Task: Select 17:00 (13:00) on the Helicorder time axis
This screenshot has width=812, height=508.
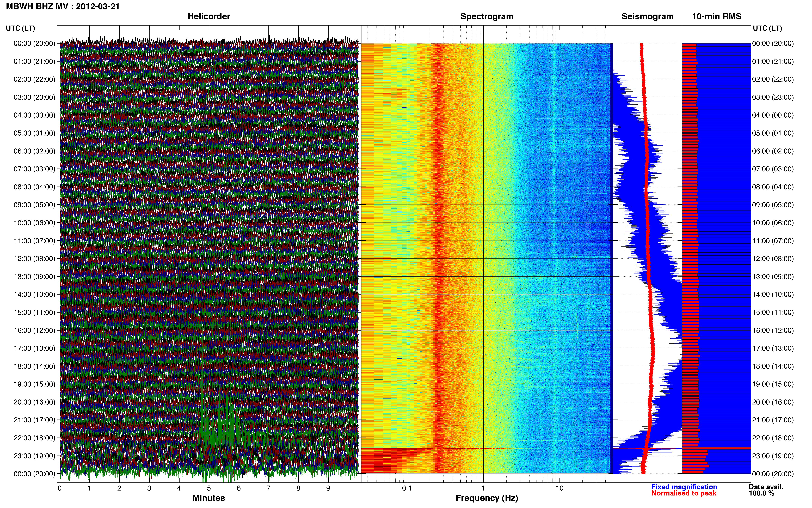Action: (x=34, y=348)
